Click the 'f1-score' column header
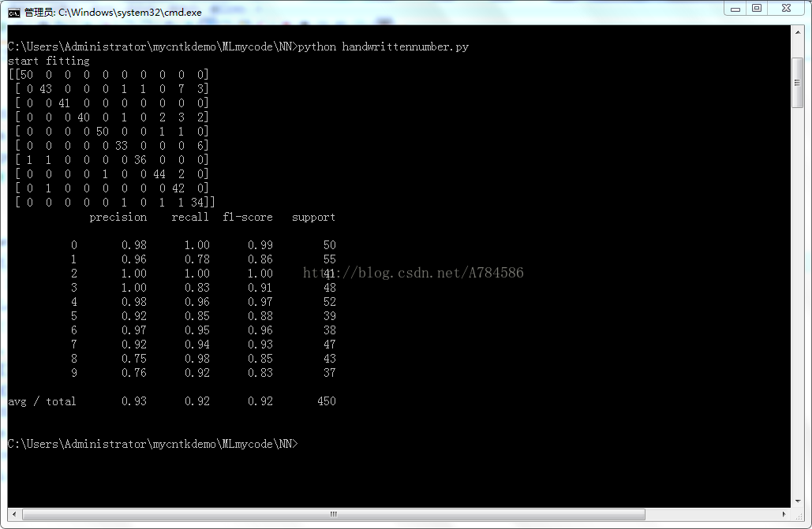 click(248, 217)
